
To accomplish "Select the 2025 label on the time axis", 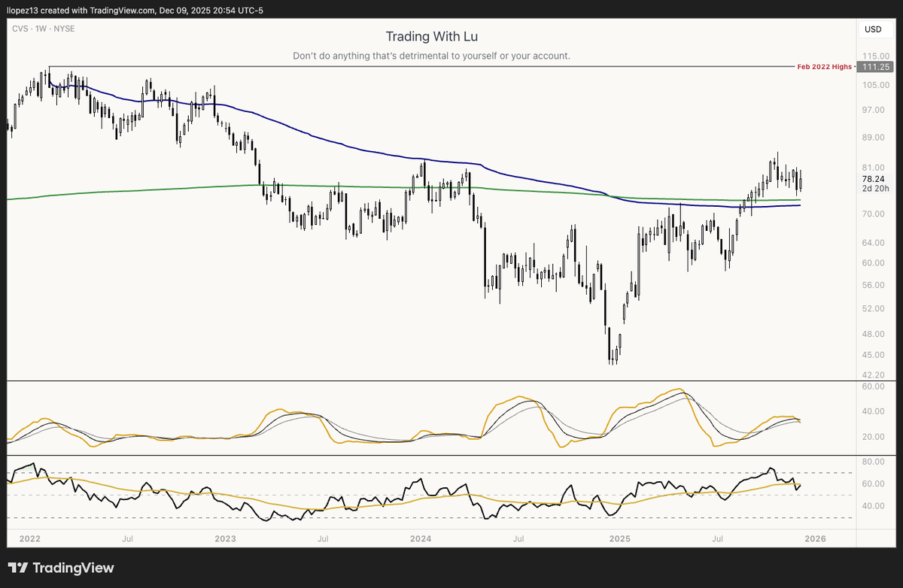I will tap(620, 539).
